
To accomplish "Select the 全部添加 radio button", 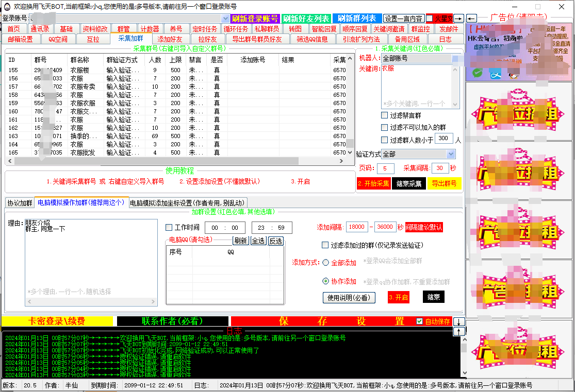I will (325, 263).
